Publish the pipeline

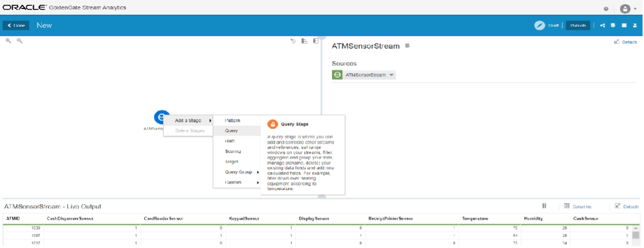pos(578,25)
